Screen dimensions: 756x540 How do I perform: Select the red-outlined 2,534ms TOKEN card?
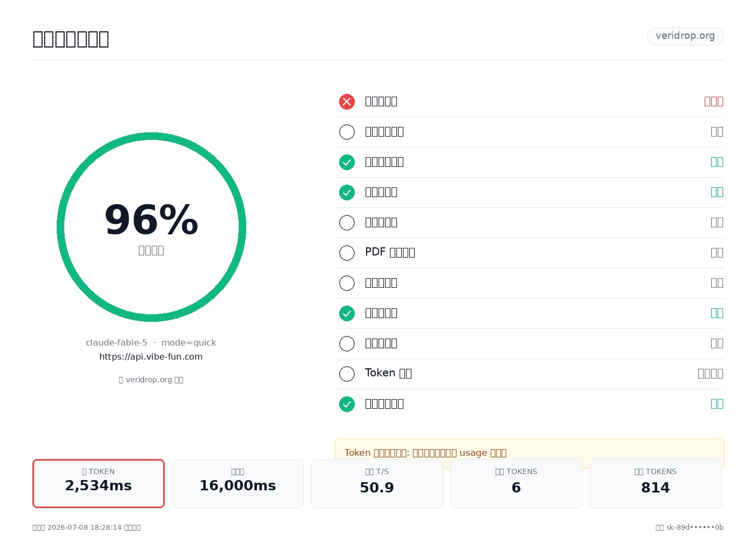click(x=98, y=483)
